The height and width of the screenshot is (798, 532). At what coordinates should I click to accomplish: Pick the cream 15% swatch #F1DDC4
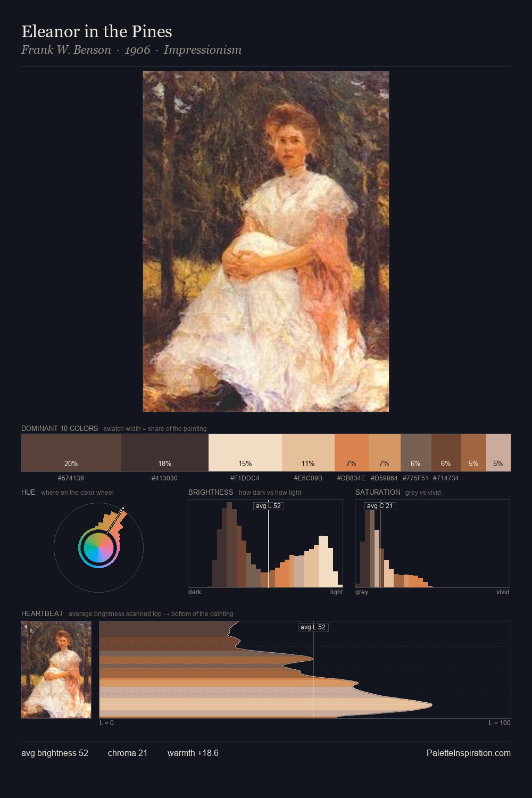point(245,453)
